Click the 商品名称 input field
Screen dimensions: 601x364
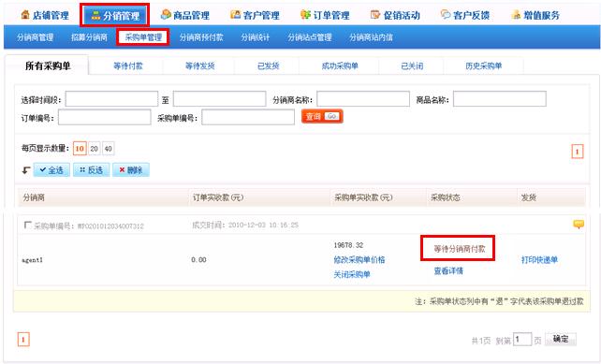point(499,99)
